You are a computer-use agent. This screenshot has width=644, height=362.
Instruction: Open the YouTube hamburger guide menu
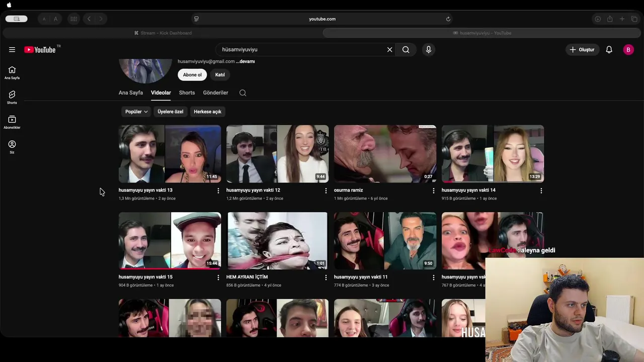pyautogui.click(x=12, y=50)
